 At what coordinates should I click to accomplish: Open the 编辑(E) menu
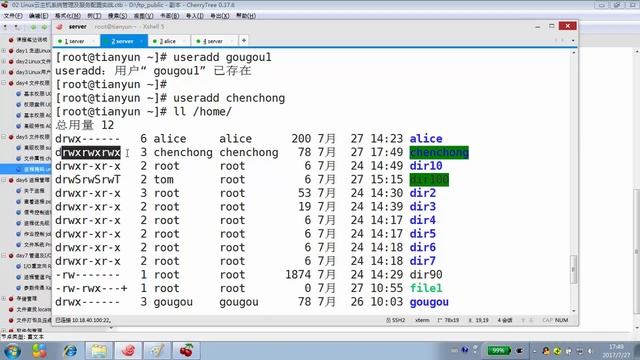(x=38, y=16)
